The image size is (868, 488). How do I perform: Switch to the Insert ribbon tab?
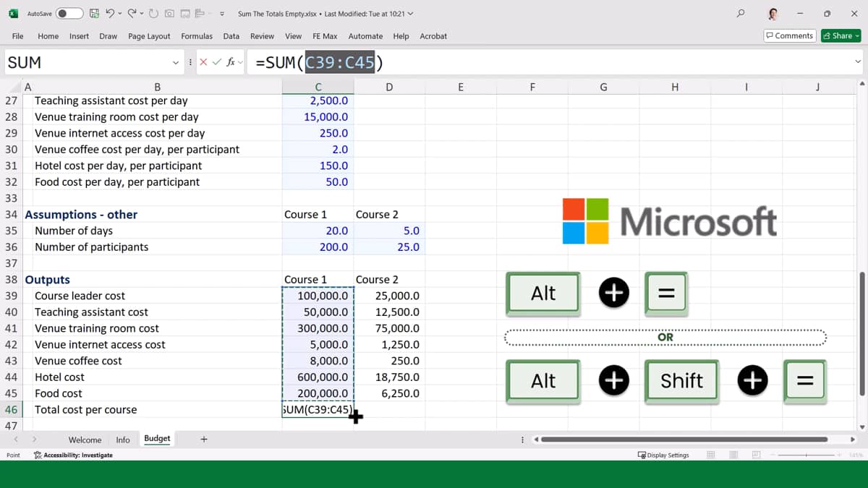tap(80, 36)
